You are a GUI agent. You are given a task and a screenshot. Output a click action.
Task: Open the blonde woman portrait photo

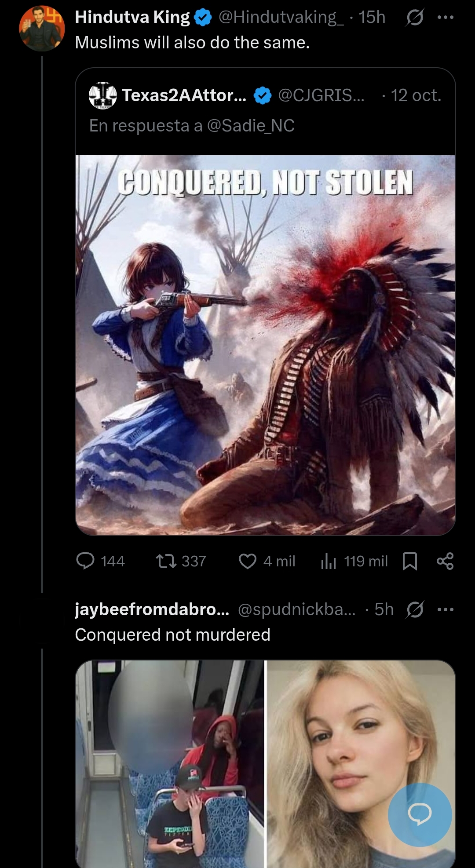tap(361, 764)
